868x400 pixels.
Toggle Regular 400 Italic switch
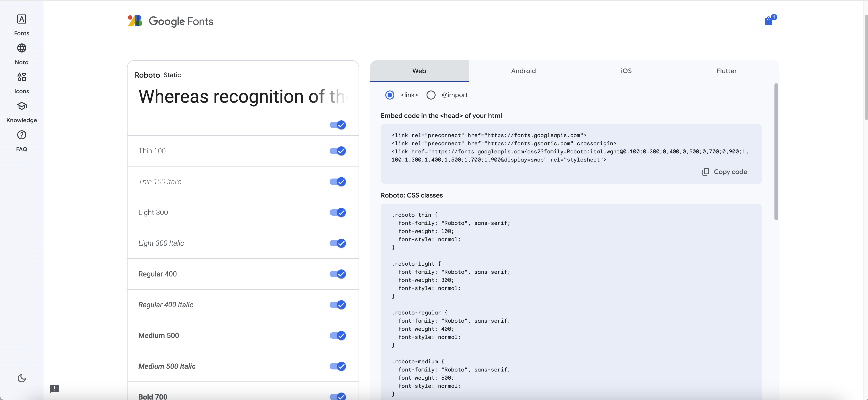pos(338,305)
